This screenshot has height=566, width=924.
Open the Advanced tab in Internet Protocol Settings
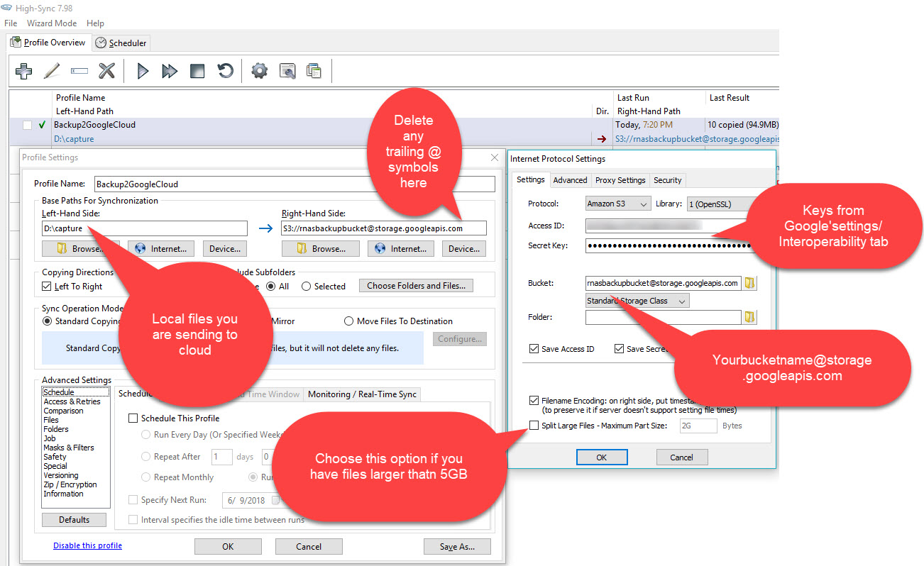coord(570,180)
